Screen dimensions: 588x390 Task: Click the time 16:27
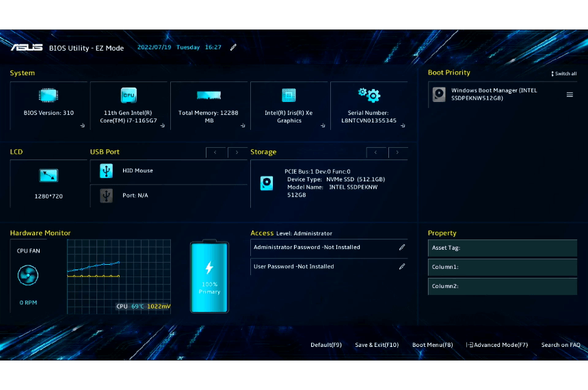pyautogui.click(x=213, y=47)
